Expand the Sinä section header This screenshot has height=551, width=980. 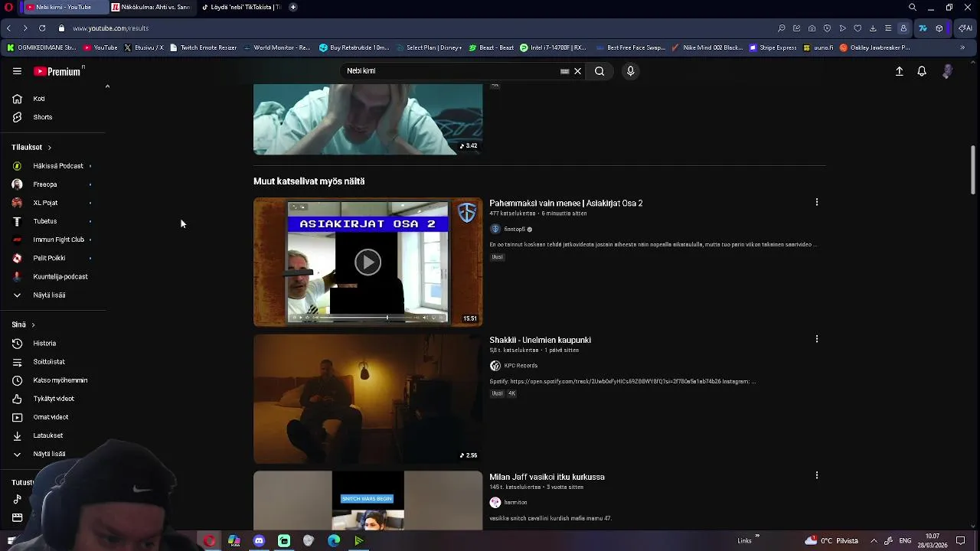click(x=23, y=324)
